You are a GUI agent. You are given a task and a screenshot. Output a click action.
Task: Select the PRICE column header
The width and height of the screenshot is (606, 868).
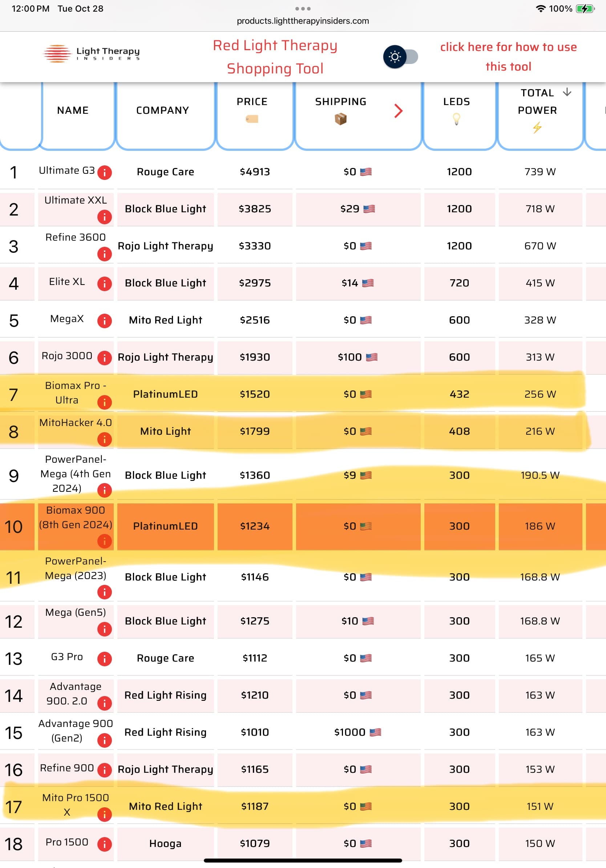[x=252, y=102]
